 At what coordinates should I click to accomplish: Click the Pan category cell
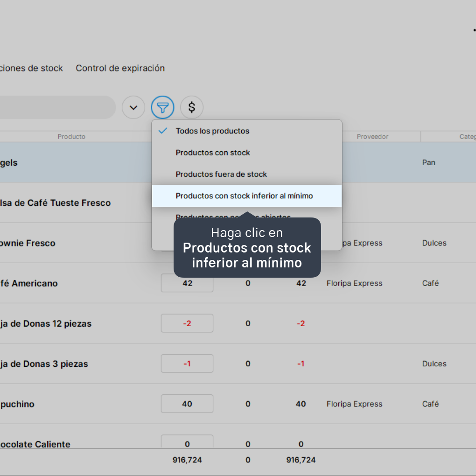point(429,162)
